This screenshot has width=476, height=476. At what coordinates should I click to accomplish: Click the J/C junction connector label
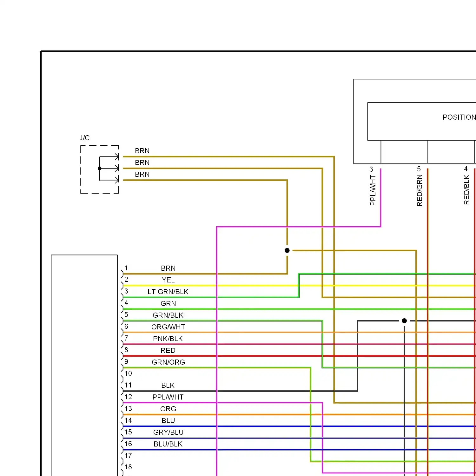tap(84, 138)
